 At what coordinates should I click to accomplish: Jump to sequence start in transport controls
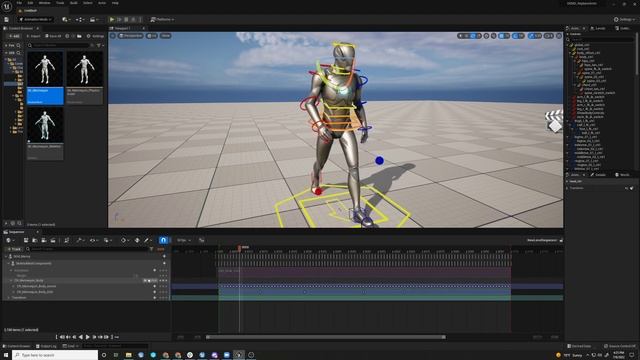click(x=62, y=337)
